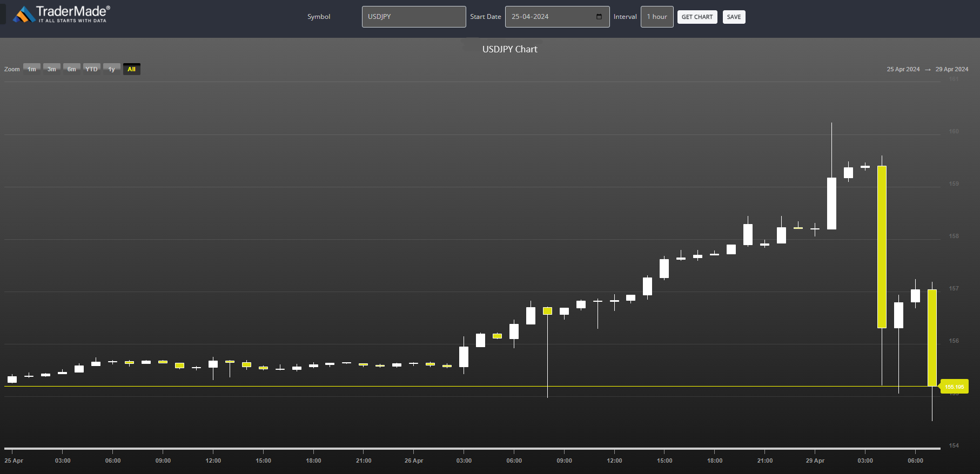The image size is (980, 474).
Task: Click the 29 Apr x-axis label
Action: (815, 461)
